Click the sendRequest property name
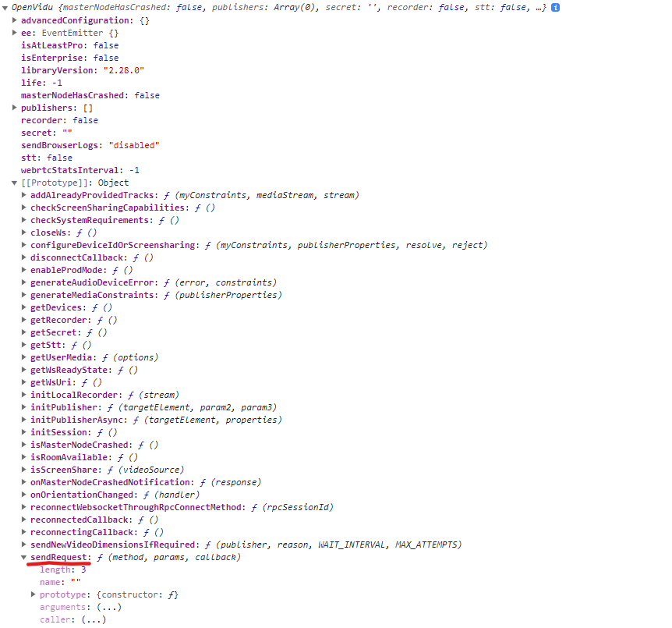This screenshot has height=628, width=672. click(x=58, y=557)
